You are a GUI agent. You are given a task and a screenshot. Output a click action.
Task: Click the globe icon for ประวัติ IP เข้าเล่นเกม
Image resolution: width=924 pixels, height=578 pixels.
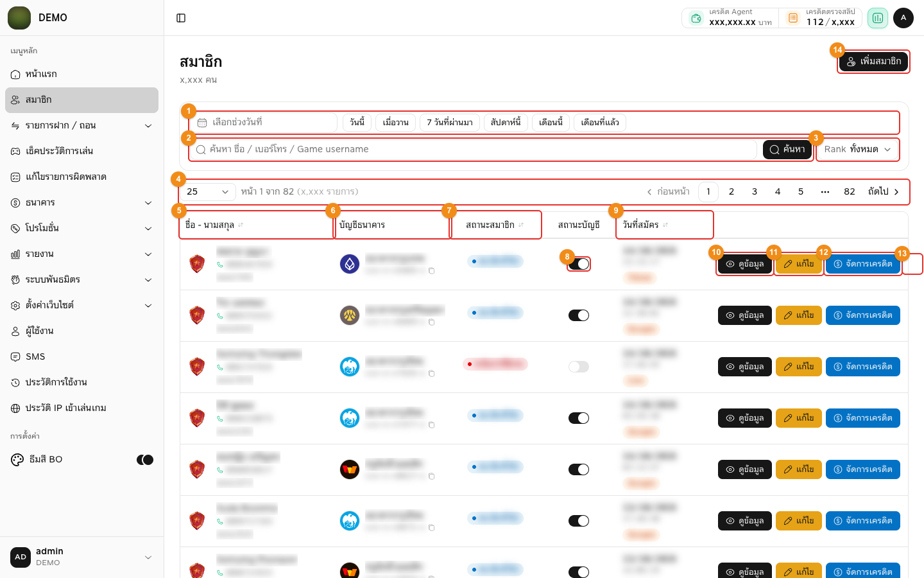[x=15, y=408]
